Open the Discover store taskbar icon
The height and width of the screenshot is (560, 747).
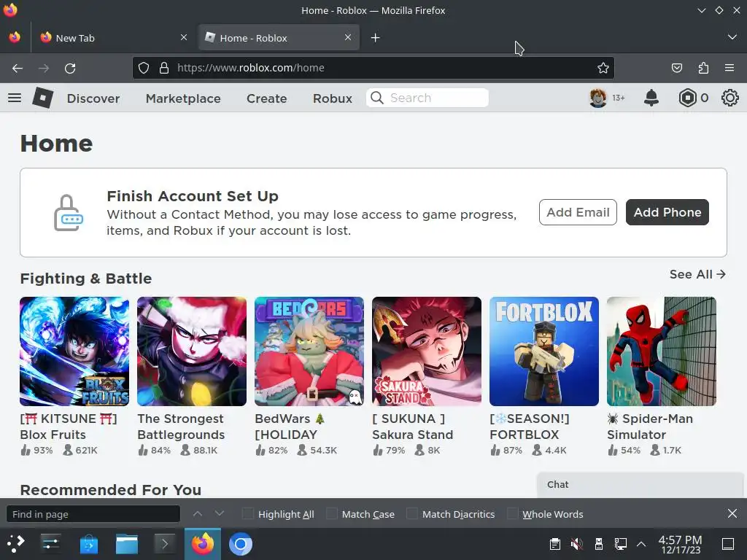(89, 544)
